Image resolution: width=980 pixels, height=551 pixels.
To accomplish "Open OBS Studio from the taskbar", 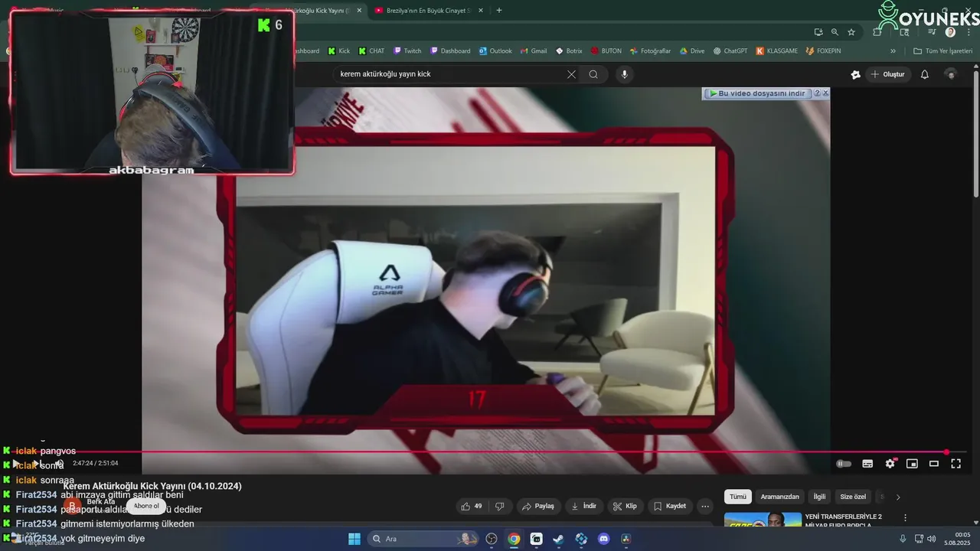I will pos(492,539).
